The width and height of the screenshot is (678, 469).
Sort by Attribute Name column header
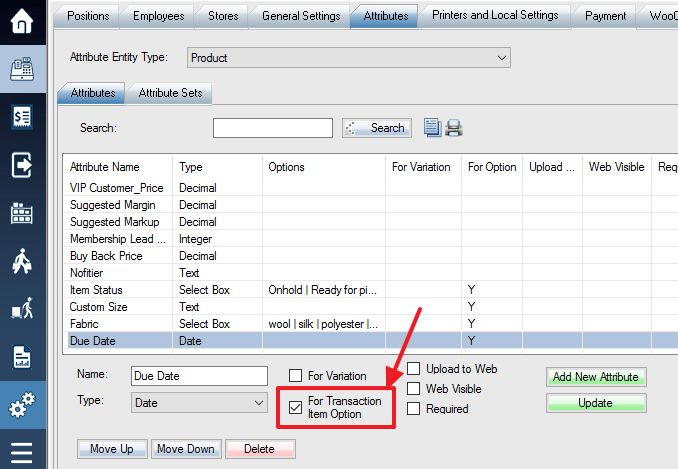coord(118,167)
